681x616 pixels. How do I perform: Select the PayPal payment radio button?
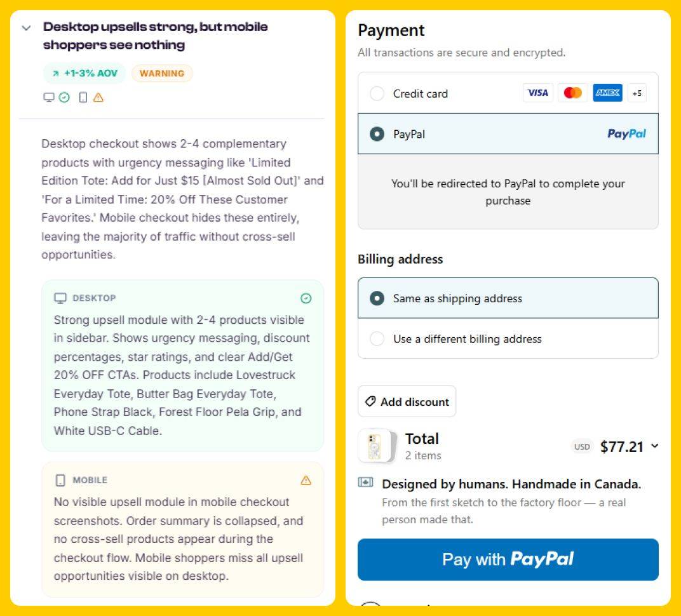click(x=377, y=134)
